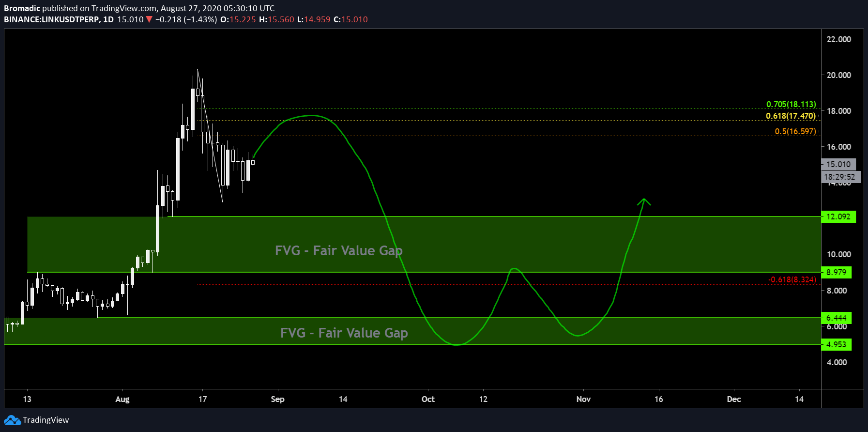Click the 12.092 green price tag
The width and height of the screenshot is (868, 432).
point(838,216)
